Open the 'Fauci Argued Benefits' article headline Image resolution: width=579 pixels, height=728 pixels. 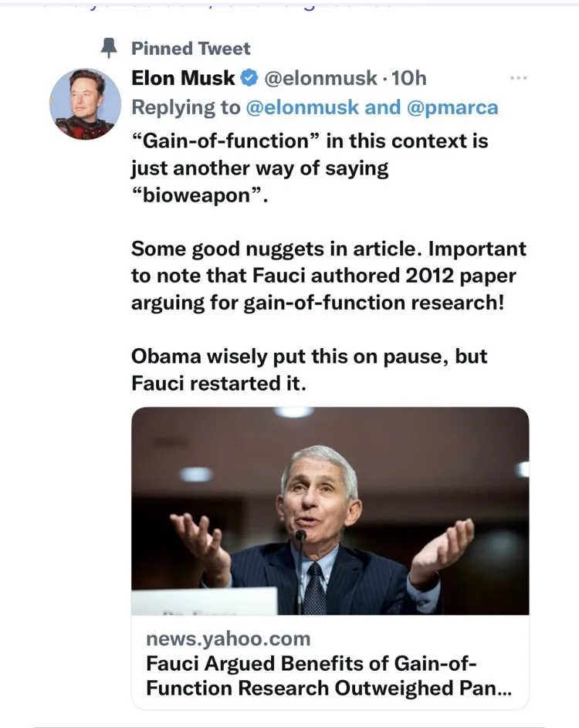(329, 676)
